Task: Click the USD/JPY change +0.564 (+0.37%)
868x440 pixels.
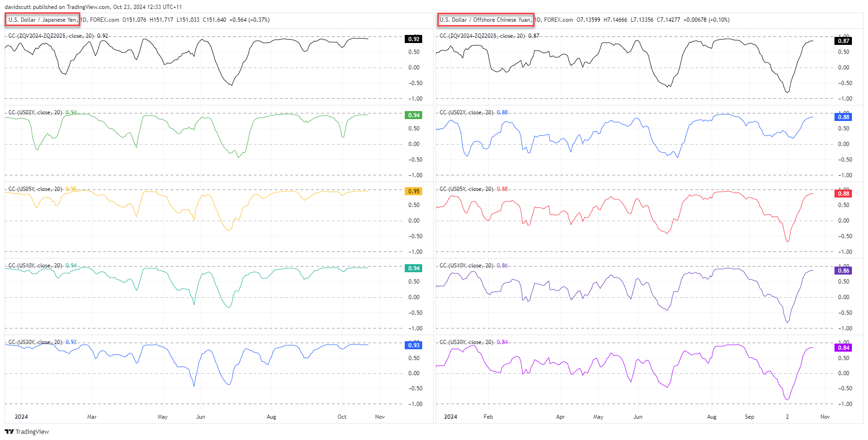Action: [249, 20]
